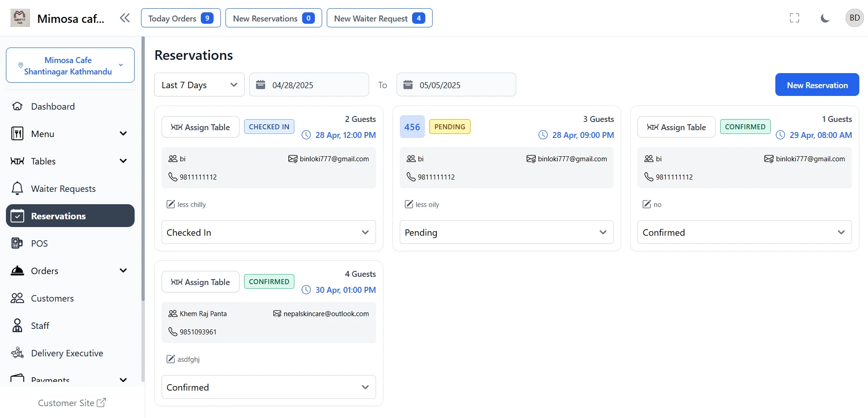Click the New Waiter Request badge showing 4
Screen dimensions: 868x418
click(x=418, y=18)
